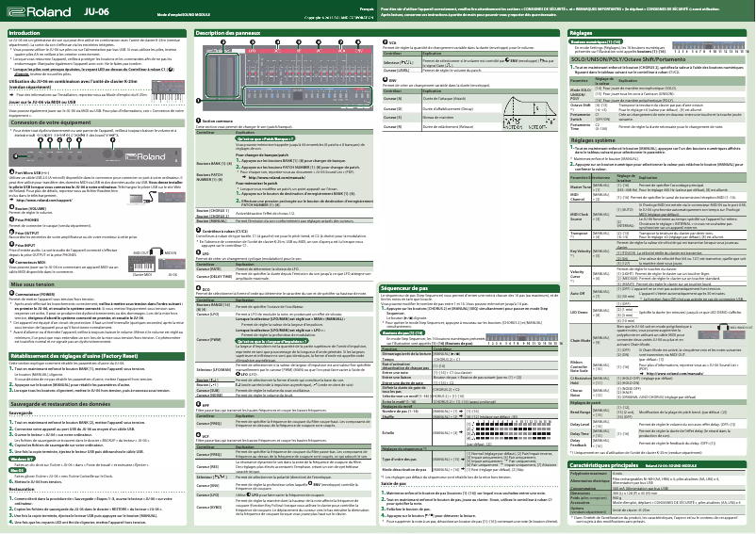Click the 'HPF' section label

203,405
